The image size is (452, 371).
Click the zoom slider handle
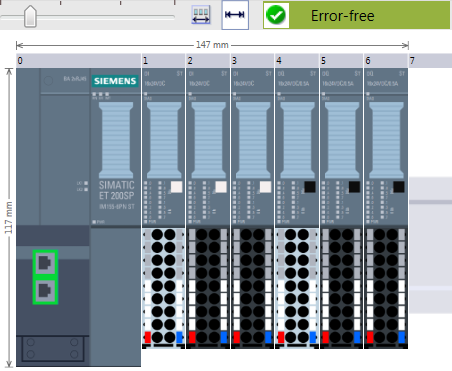[x=30, y=16]
